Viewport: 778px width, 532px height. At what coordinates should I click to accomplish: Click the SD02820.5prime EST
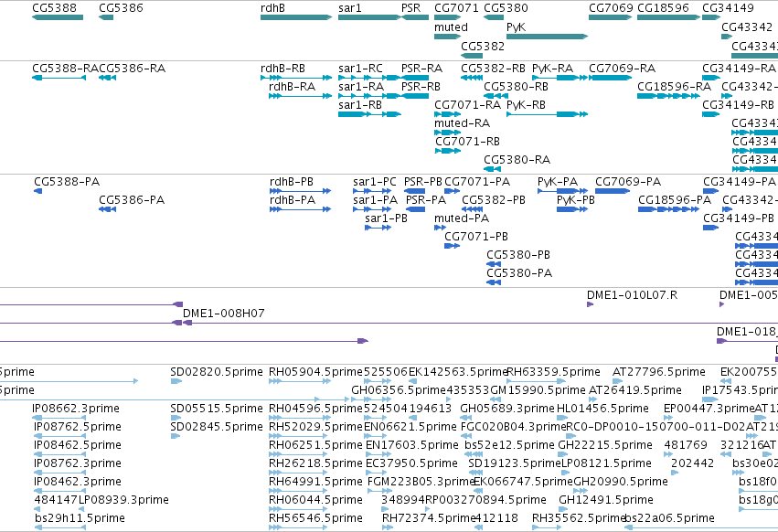point(176,381)
